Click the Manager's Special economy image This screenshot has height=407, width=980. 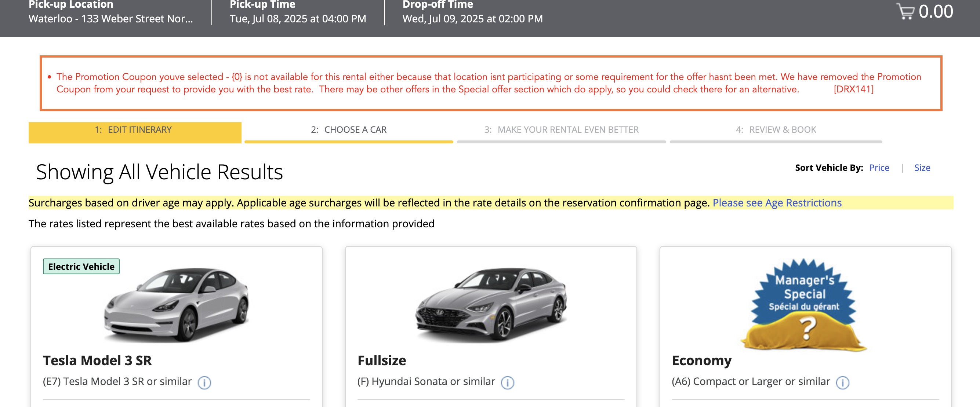pyautogui.click(x=804, y=304)
